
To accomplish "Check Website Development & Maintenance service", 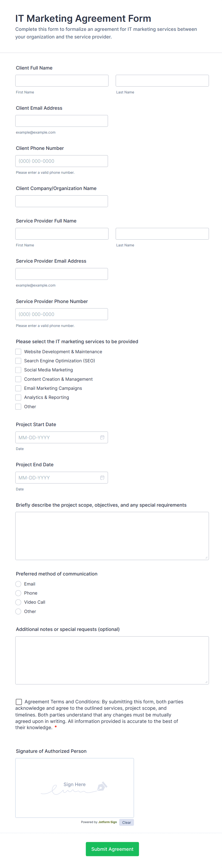I will pyautogui.click(x=18, y=352).
